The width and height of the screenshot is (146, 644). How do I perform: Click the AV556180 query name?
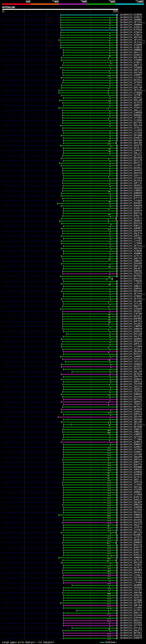[8, 8]
